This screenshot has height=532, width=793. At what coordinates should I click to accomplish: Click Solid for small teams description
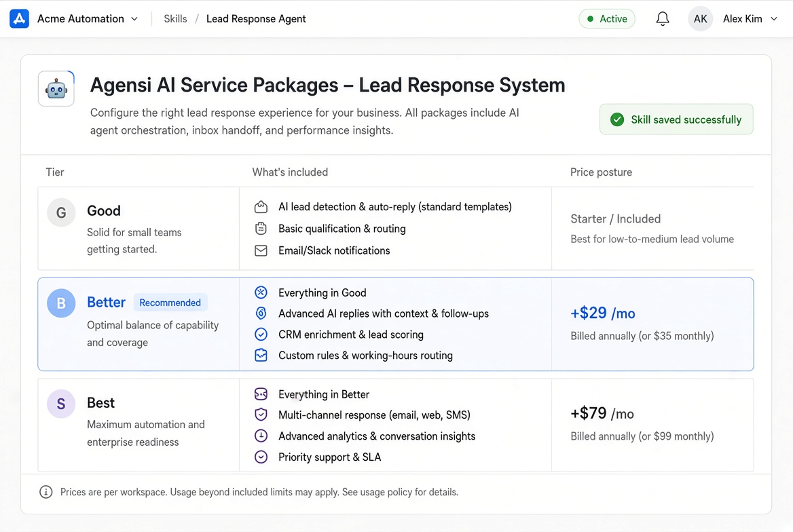tap(134, 241)
